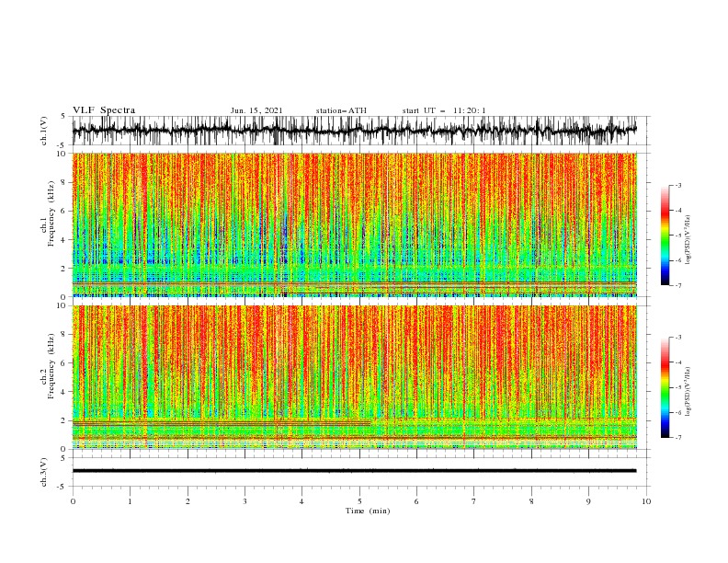Screen dimensions: 728x563
Task: Click the "8" kHz tick of ch.1 spectrogram
Action: [x=64, y=182]
